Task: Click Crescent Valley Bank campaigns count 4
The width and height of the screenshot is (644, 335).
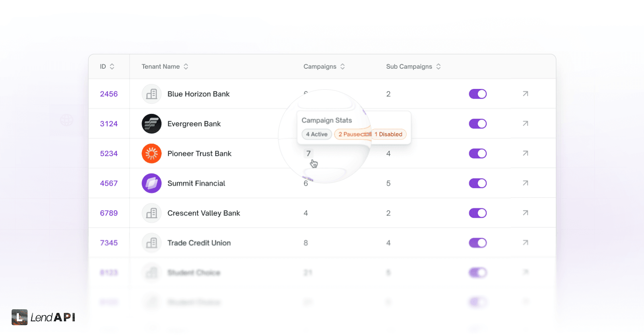Action: 306,213
